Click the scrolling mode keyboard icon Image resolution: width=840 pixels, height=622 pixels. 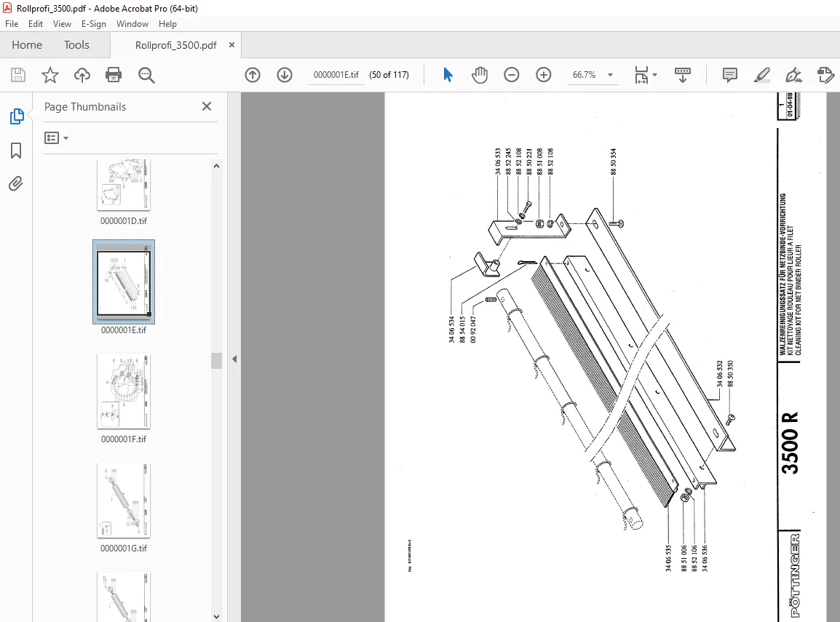pos(683,75)
